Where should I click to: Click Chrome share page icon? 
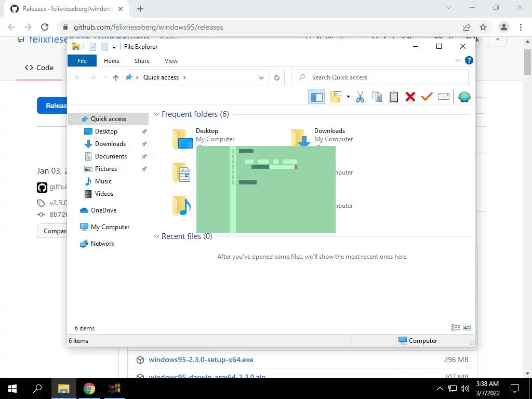[x=467, y=27]
